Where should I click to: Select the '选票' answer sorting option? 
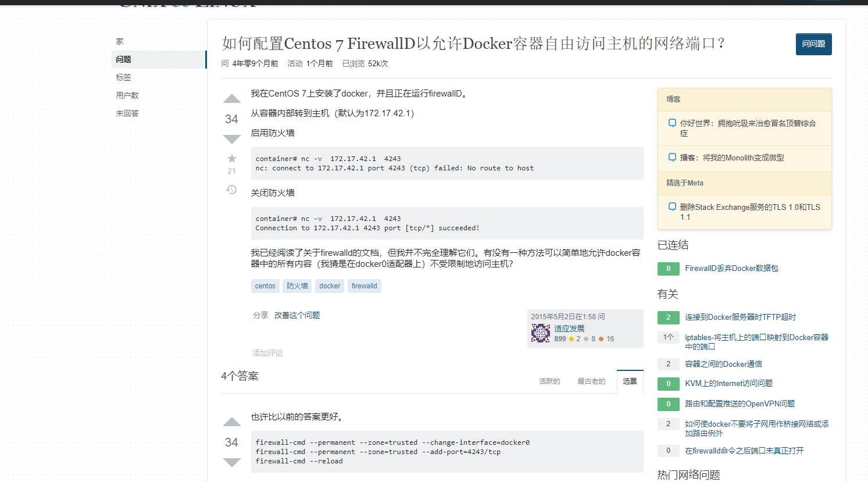click(630, 381)
